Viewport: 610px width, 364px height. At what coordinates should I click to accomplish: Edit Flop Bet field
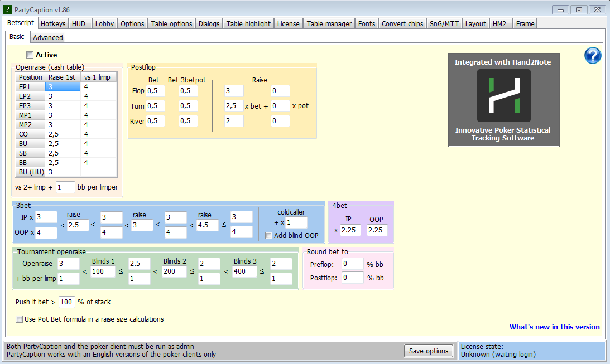(x=155, y=91)
